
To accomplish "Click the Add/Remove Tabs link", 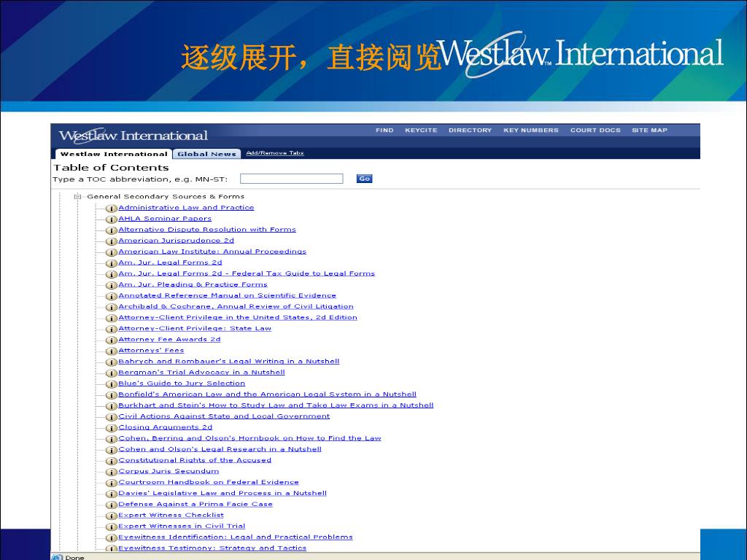I will (275, 153).
